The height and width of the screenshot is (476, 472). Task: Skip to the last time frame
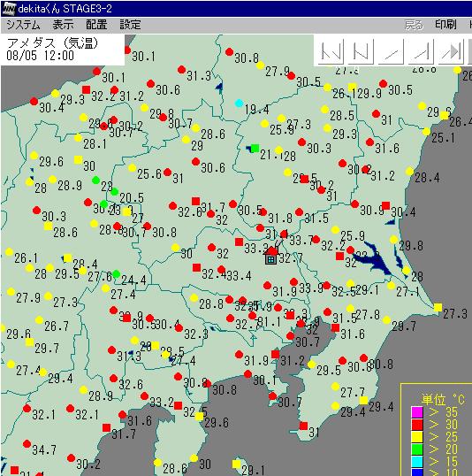click(x=451, y=51)
